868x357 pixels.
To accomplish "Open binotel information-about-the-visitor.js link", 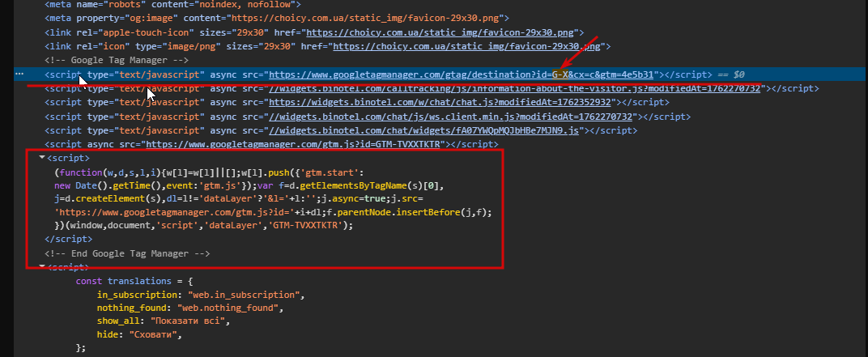I will (x=514, y=88).
